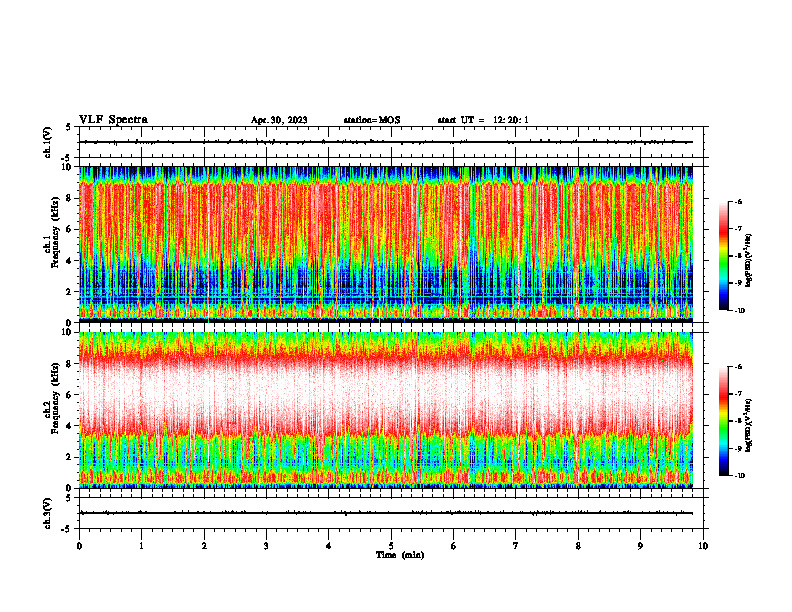Click inside the ch.1 spectrogram panel
Viewport: 792px width, 612px height.
tap(386, 244)
